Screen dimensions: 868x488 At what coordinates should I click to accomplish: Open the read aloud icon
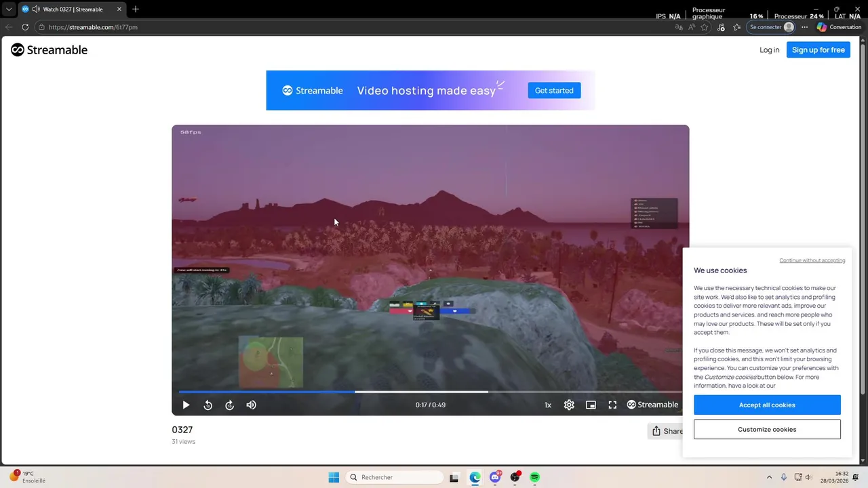692,27
